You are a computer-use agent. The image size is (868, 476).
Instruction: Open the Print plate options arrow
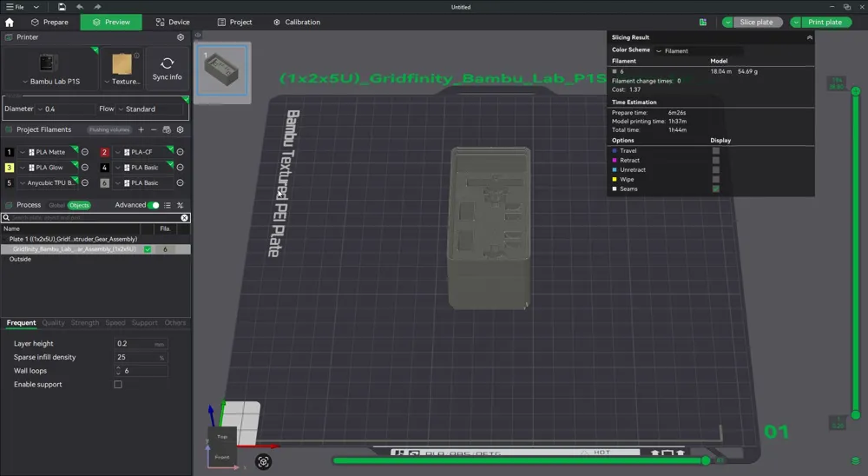pyautogui.click(x=795, y=23)
